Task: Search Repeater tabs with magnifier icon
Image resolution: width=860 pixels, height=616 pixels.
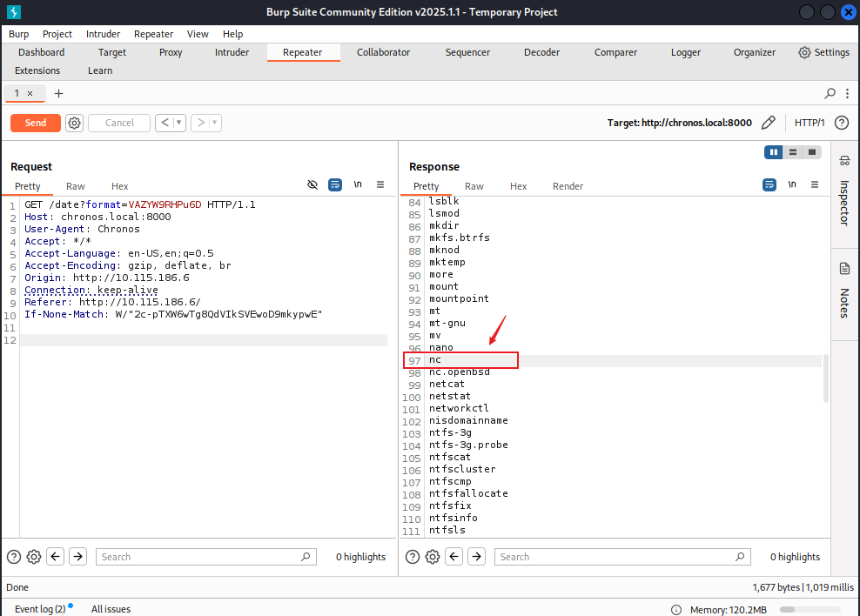Action: pos(830,93)
